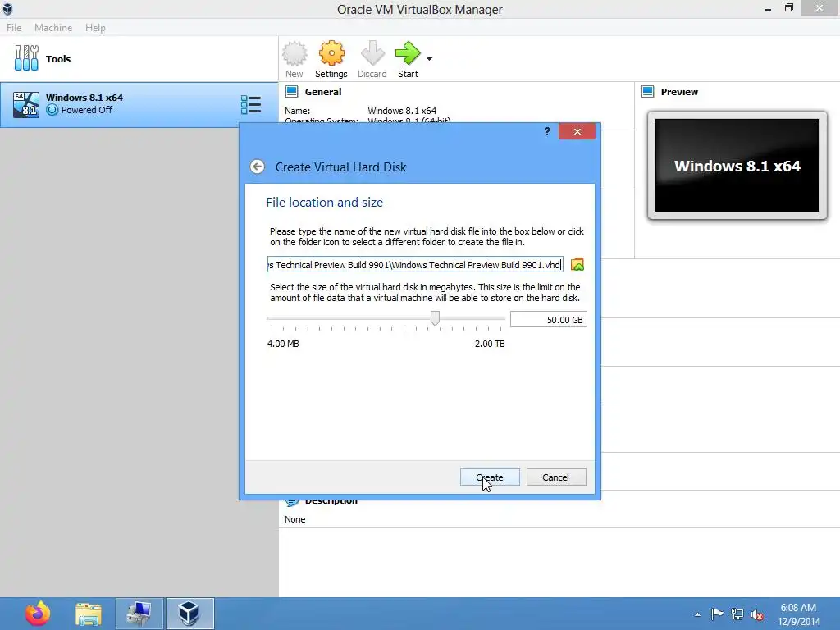The height and width of the screenshot is (630, 840).
Task: Click the virtual hard disk file path field
Action: [x=415, y=265]
